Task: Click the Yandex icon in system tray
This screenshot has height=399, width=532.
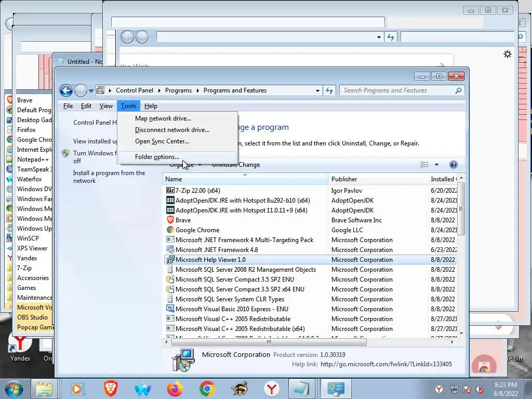Action: click(439, 389)
